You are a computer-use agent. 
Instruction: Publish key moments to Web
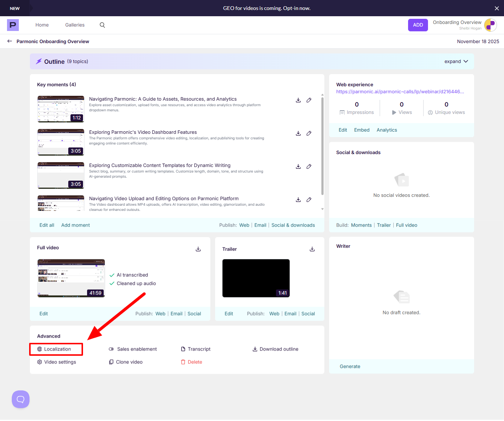[x=244, y=225]
